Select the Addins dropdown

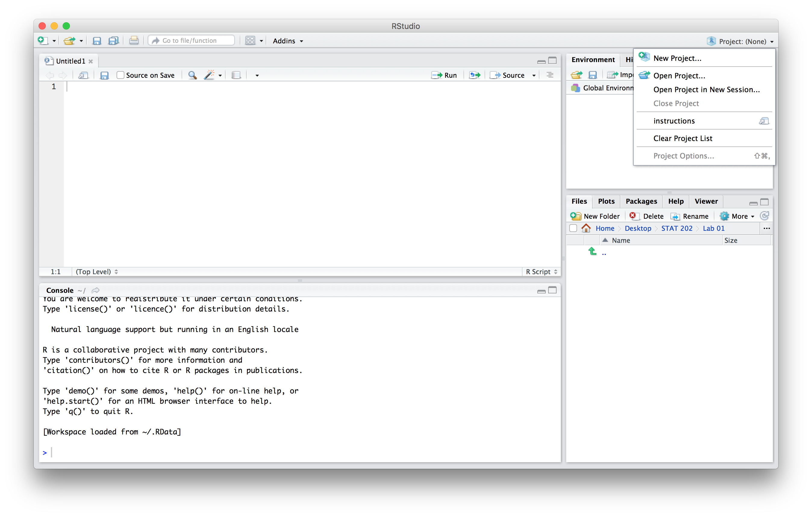[288, 40]
